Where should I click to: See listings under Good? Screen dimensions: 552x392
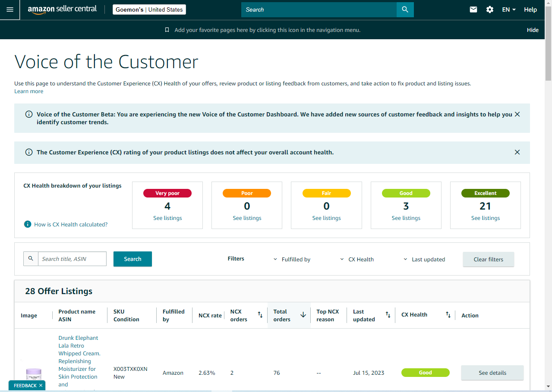coord(406,218)
